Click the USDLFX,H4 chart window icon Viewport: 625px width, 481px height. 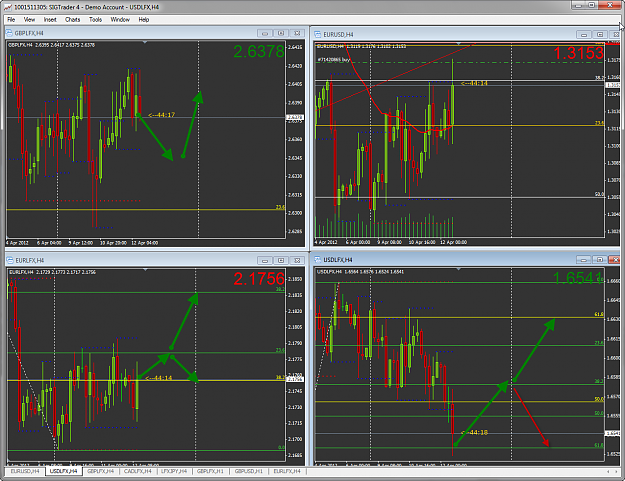coord(318,259)
